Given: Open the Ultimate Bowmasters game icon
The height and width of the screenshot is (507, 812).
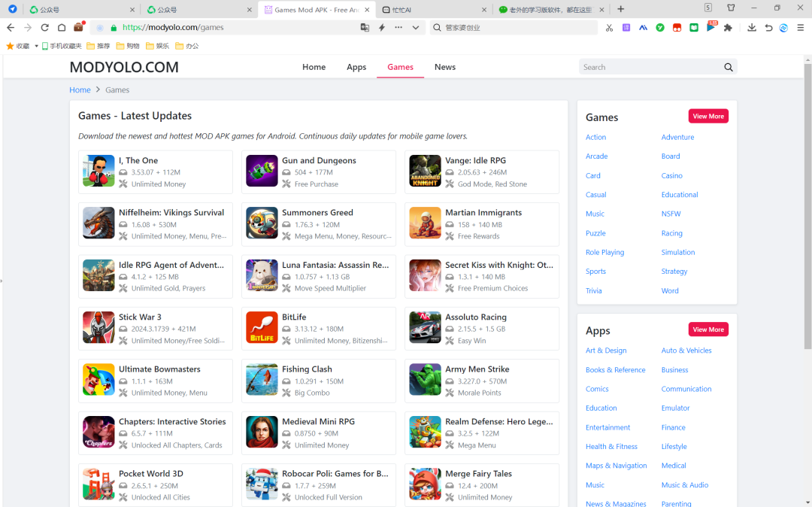Looking at the screenshot, I should click(x=98, y=380).
